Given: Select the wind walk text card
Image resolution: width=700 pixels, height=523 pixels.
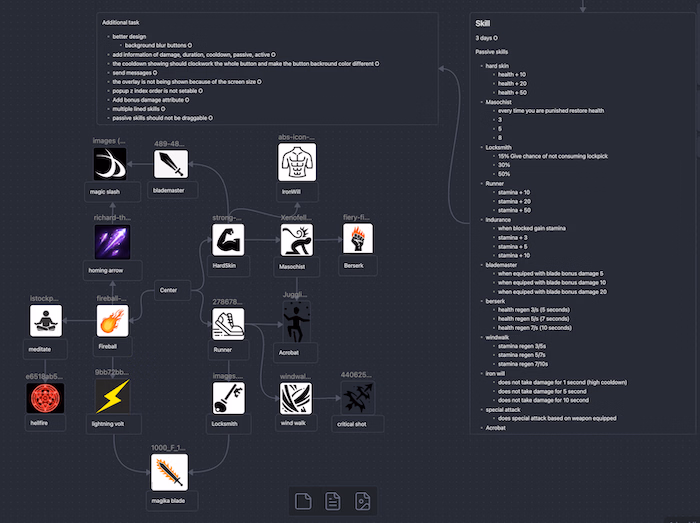Looking at the screenshot, I should 296,423.
